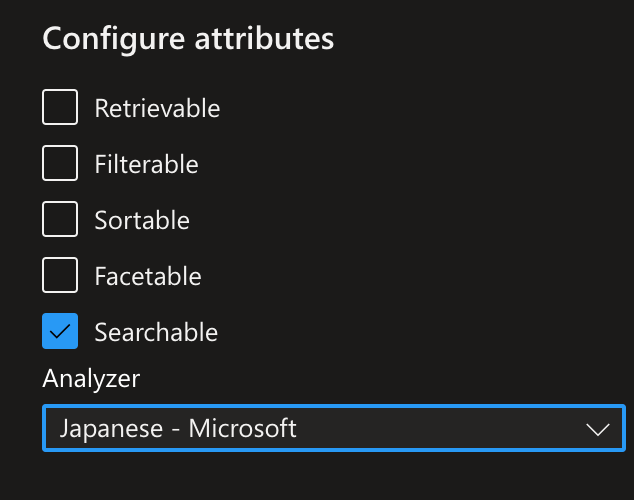Tick the Filterable checkbox
This screenshot has width=634, height=500.
(x=60, y=163)
